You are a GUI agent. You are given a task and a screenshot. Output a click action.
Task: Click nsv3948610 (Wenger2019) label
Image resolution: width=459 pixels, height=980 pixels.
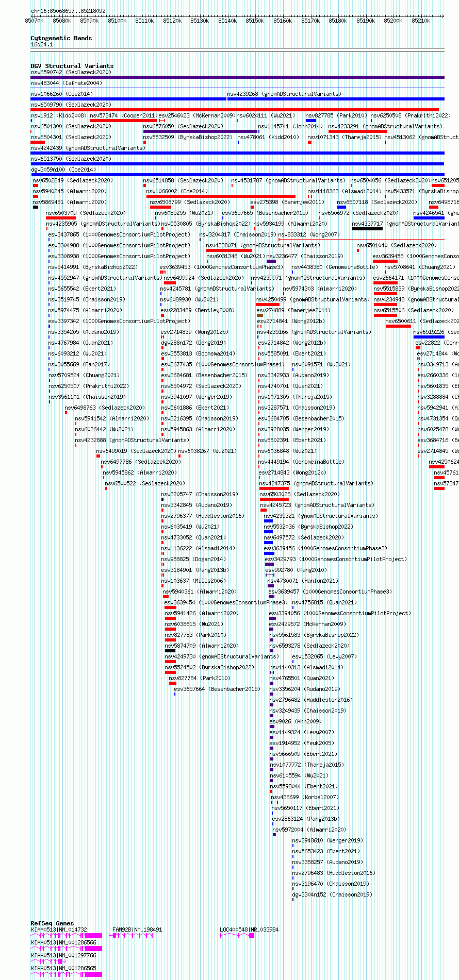coord(327,841)
